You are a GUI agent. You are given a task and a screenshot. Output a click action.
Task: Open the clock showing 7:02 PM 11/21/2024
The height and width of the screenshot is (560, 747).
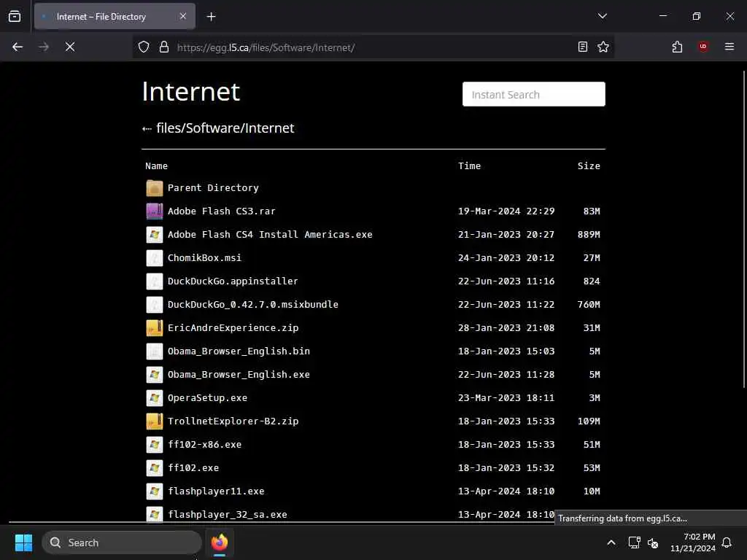(693, 542)
